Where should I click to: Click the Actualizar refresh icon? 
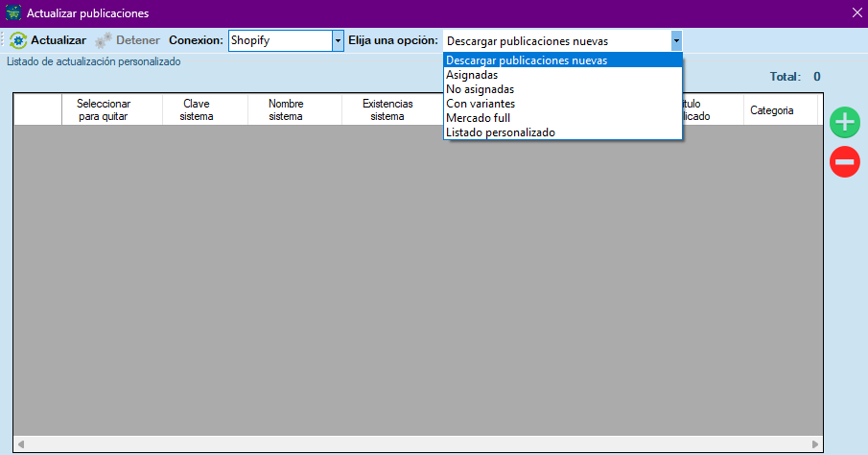17,40
